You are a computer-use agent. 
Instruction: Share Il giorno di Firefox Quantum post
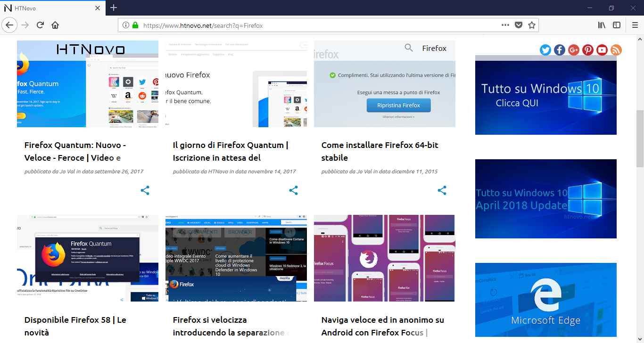(294, 190)
